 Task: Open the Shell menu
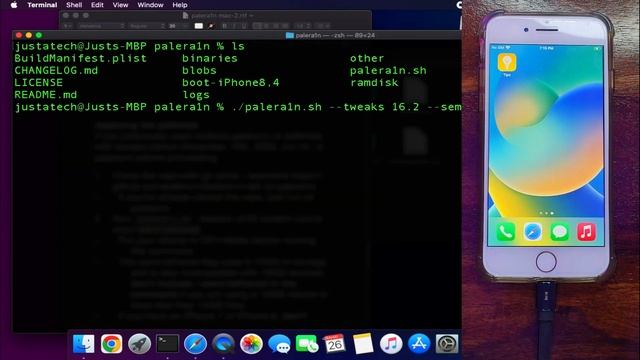74,5
